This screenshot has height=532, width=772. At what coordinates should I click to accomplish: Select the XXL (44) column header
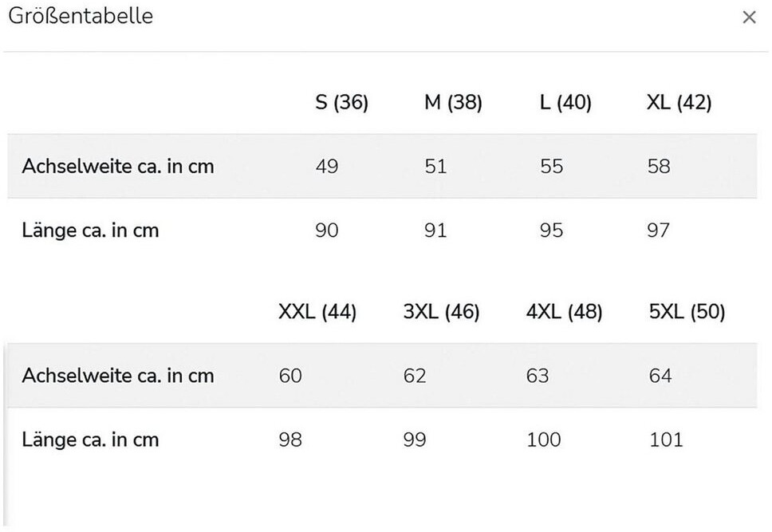tap(317, 312)
